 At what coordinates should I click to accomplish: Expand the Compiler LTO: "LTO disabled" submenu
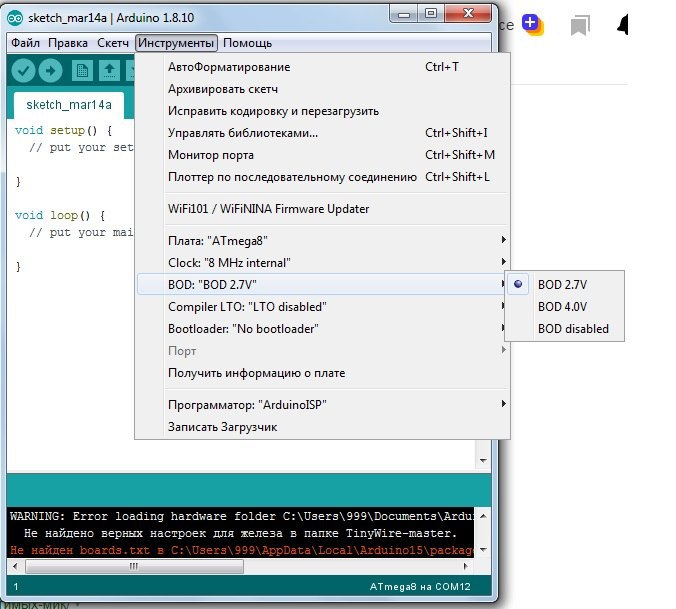pos(322,306)
